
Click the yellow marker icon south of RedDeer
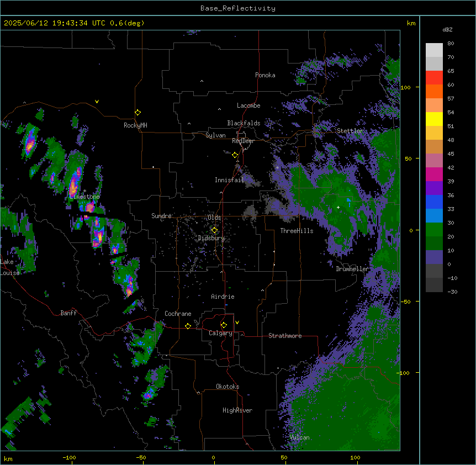pyautogui.click(x=235, y=155)
